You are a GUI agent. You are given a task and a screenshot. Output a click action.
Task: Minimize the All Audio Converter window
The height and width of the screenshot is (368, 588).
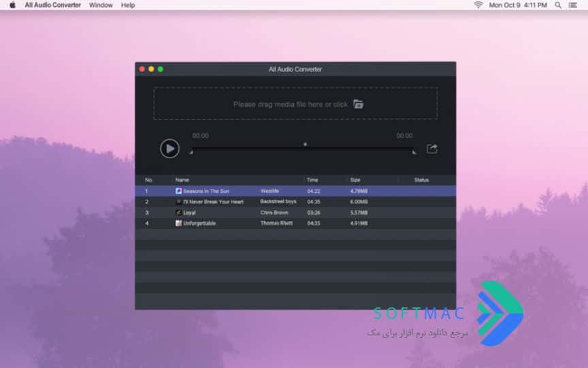tap(151, 69)
